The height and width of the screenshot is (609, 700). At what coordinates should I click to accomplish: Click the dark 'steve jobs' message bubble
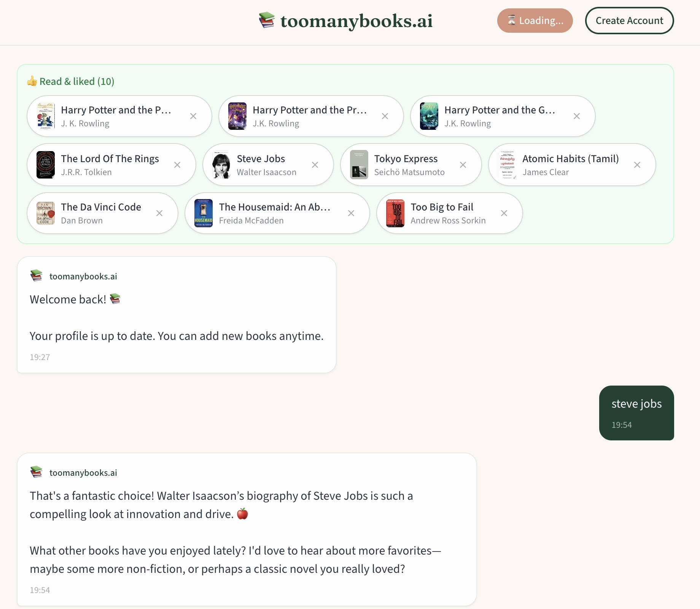636,413
